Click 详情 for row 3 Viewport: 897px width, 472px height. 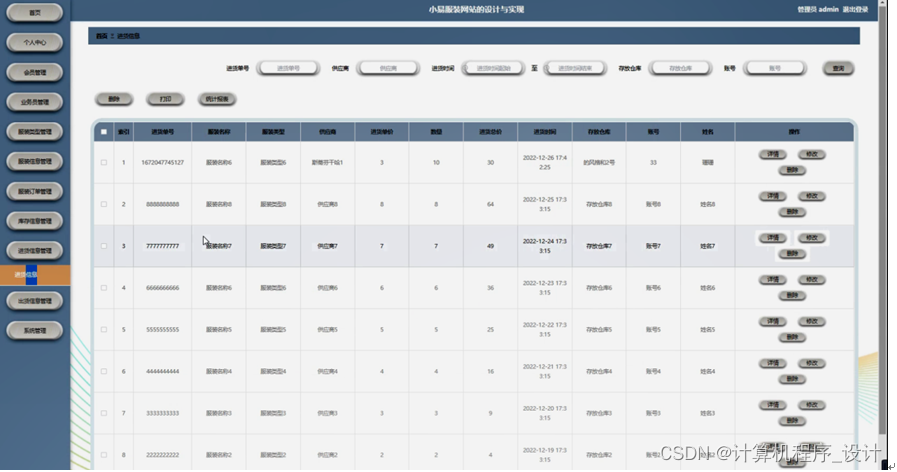pyautogui.click(x=773, y=238)
